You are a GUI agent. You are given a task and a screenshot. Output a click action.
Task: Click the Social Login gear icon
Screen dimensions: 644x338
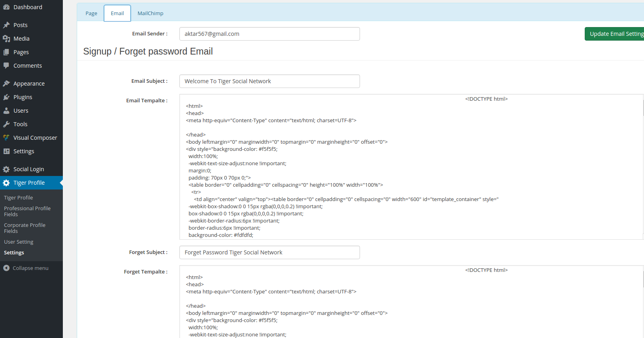point(6,169)
